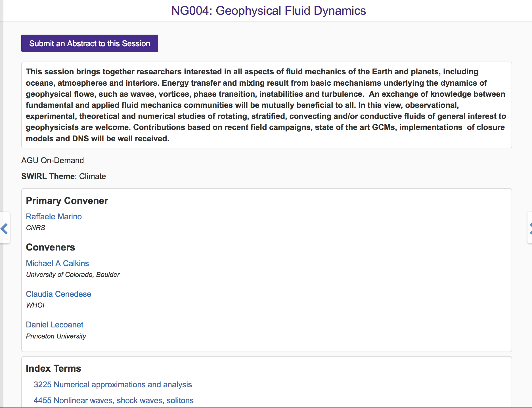
Task: Go to the previous session using left arrow
Action: 5,228
